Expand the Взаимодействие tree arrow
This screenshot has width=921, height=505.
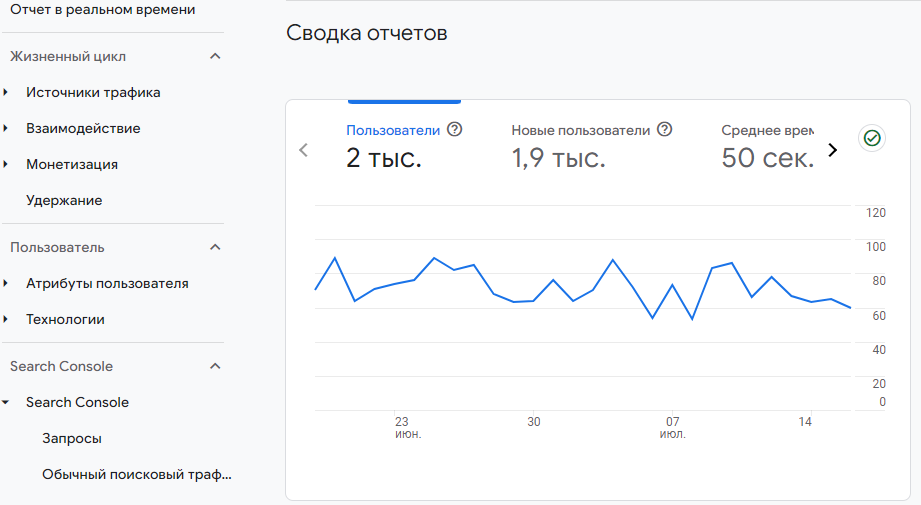pyautogui.click(x=6, y=129)
